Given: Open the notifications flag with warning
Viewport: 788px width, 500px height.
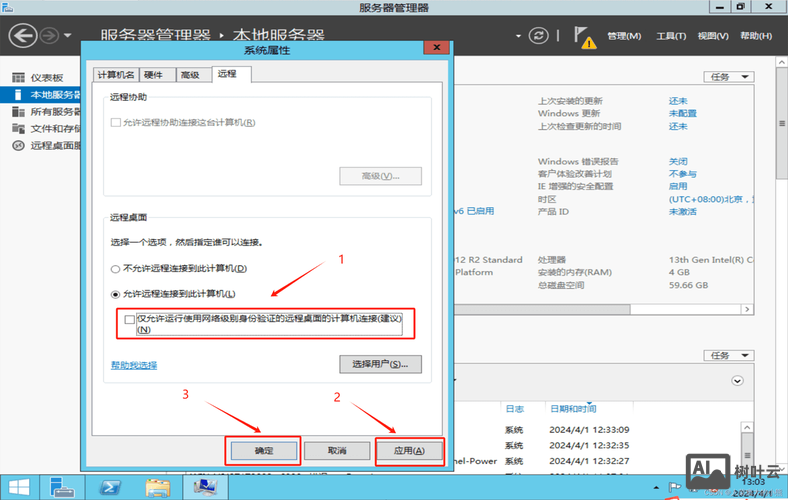Looking at the screenshot, I should [584, 38].
